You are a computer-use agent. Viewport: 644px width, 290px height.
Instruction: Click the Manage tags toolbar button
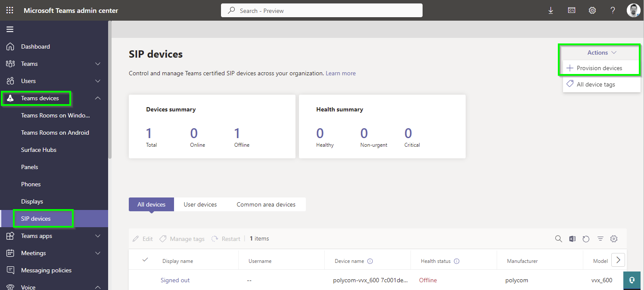pos(182,239)
